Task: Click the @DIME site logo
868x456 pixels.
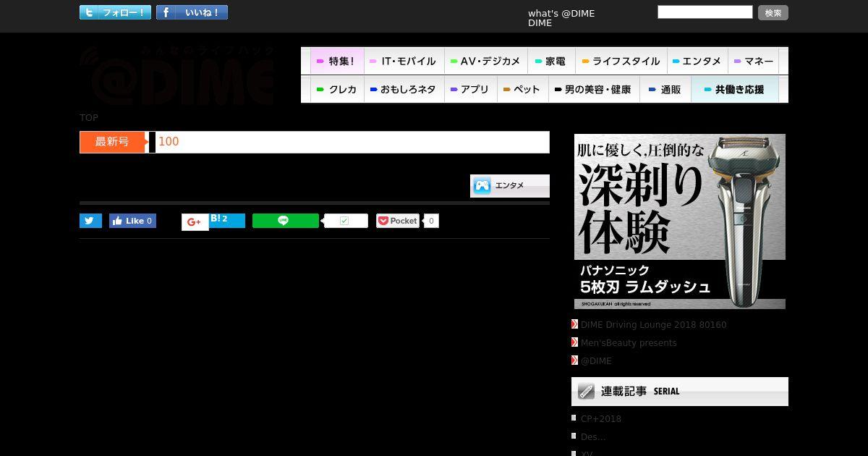Action: [177, 75]
